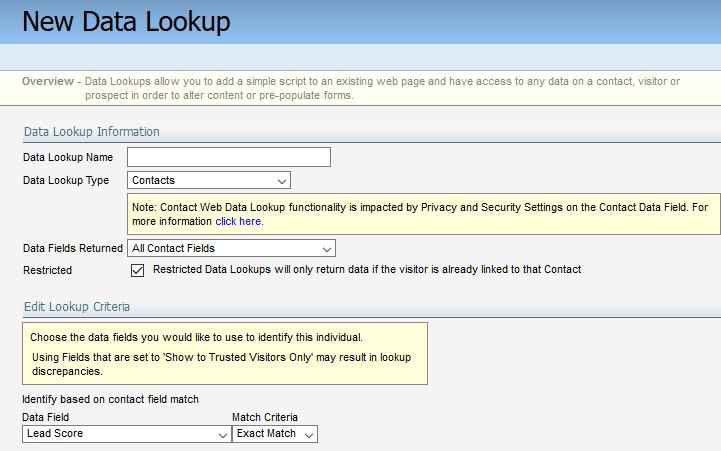Open the Exact Match criteria dropdown
Viewport: 721px width, 451px height.
(x=275, y=434)
